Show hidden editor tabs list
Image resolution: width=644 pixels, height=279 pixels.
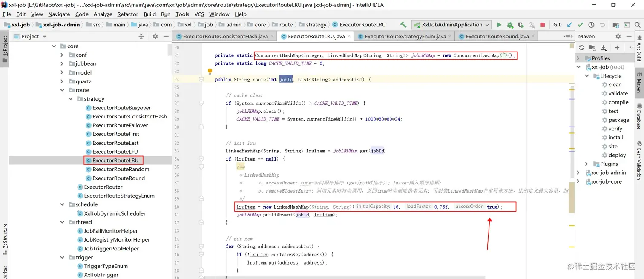[568, 36]
